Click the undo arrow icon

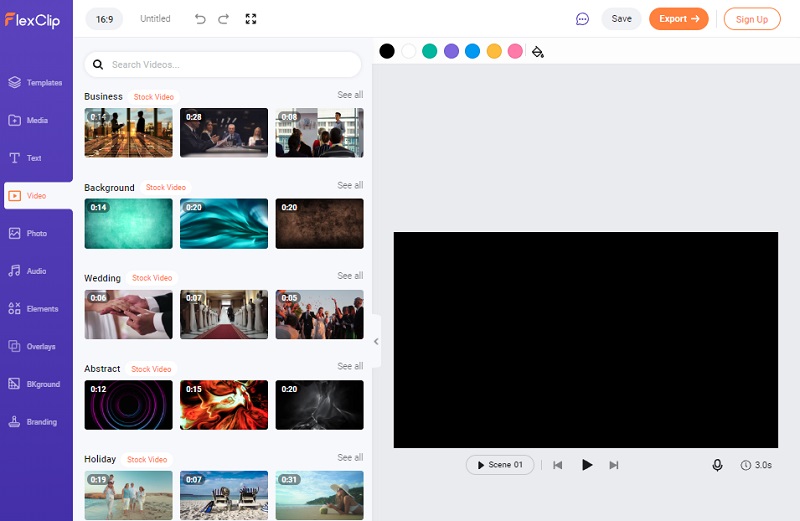point(200,19)
